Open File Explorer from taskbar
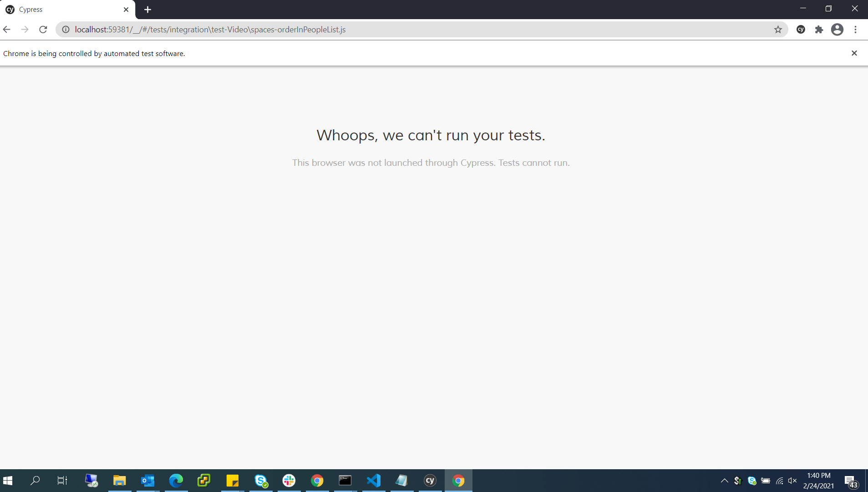Viewport: 868px width, 492px height. pos(120,481)
